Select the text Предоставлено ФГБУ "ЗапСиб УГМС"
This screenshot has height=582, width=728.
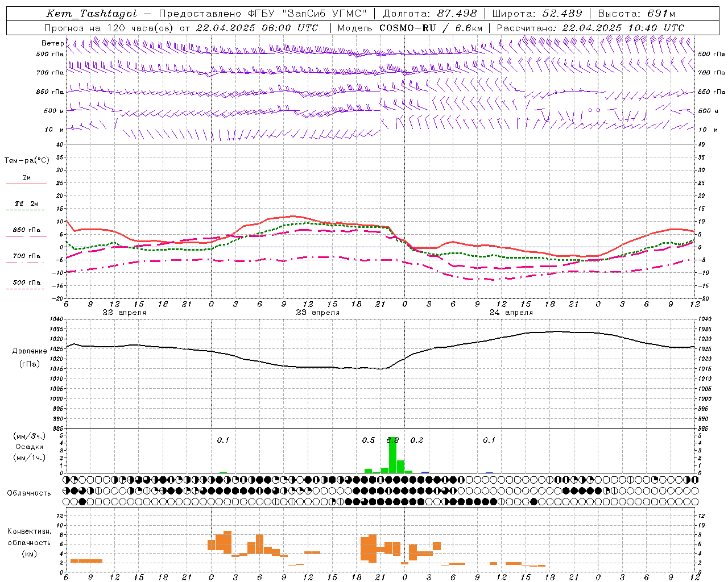click(x=263, y=14)
